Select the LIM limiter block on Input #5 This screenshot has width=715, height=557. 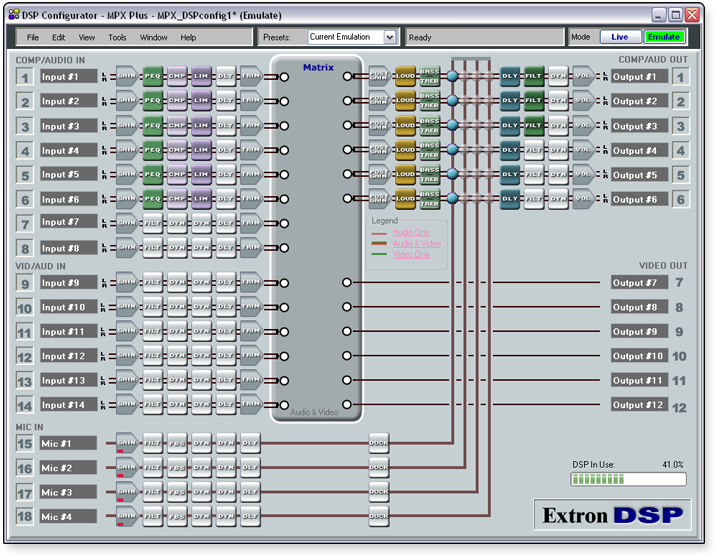click(x=201, y=175)
